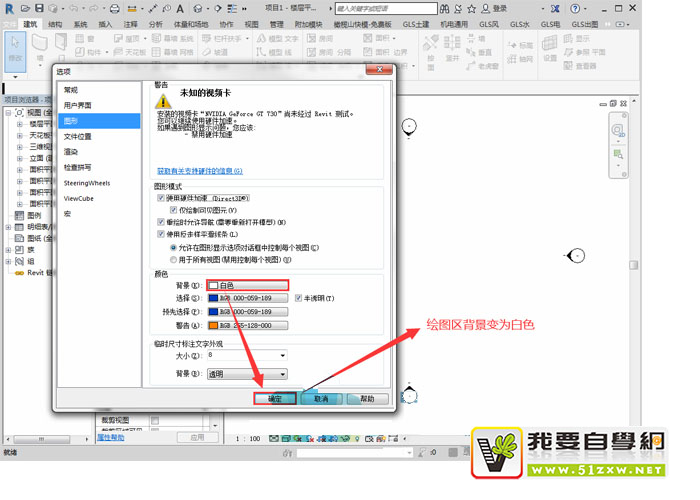Open the 获取有关支持硬件的信息 link

pyautogui.click(x=200, y=171)
